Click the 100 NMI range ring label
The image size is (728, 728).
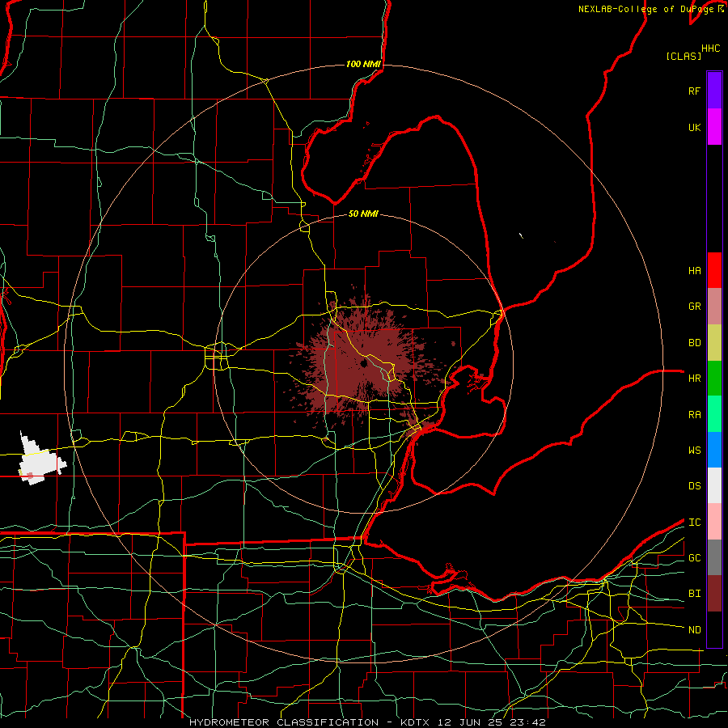[x=363, y=64]
